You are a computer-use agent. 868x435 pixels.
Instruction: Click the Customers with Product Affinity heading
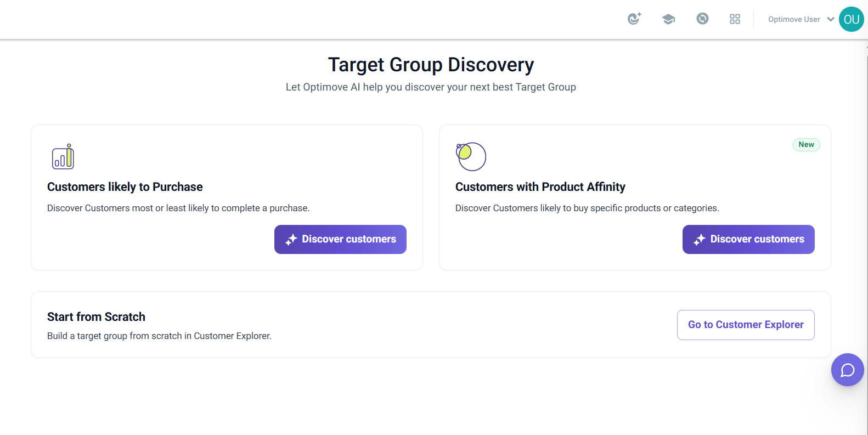click(540, 187)
